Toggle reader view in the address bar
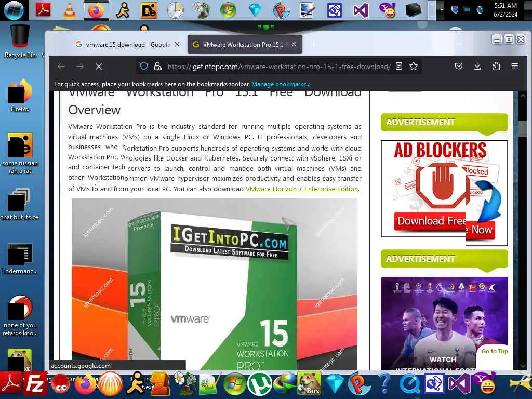532x399 pixels. [399, 66]
